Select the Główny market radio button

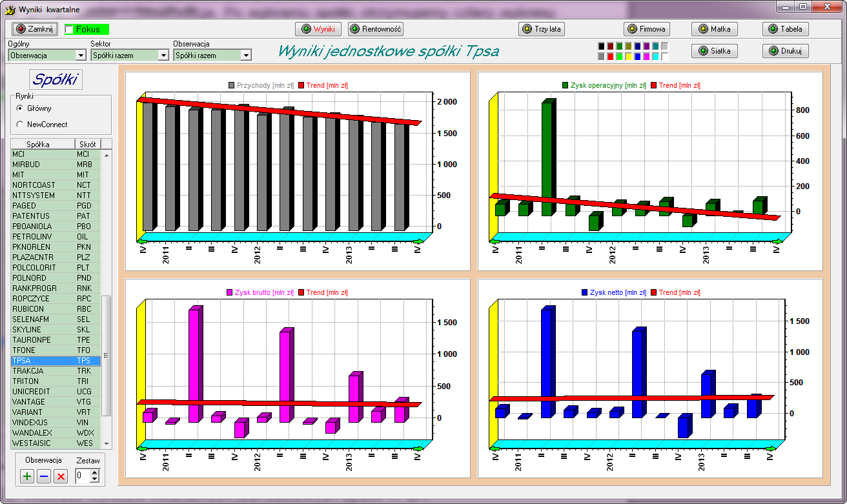pyautogui.click(x=20, y=108)
